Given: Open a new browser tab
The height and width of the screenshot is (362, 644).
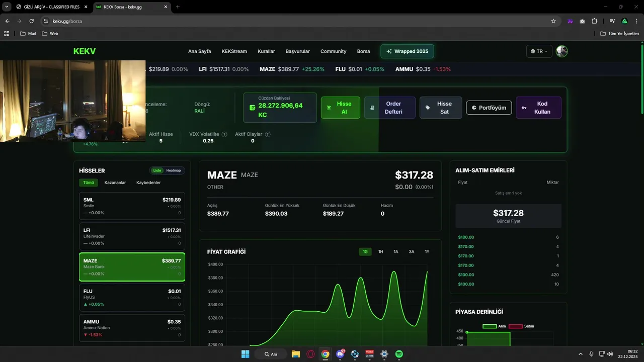Looking at the screenshot, I should pos(178,7).
